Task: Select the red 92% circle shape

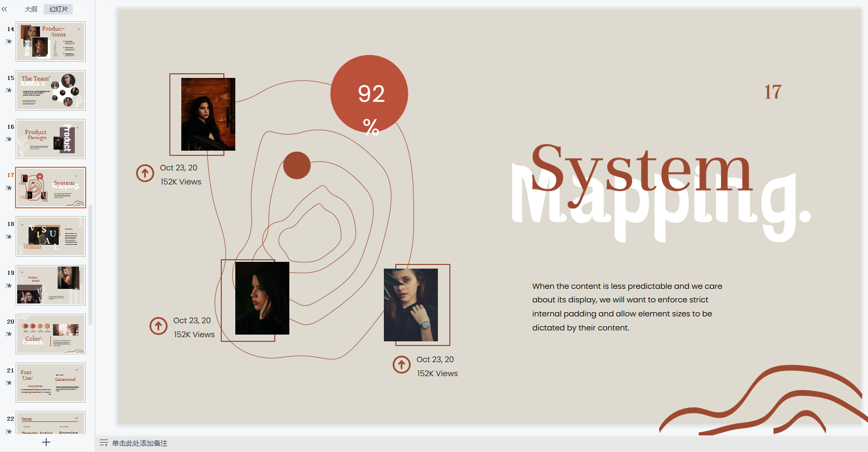Action: (x=369, y=94)
